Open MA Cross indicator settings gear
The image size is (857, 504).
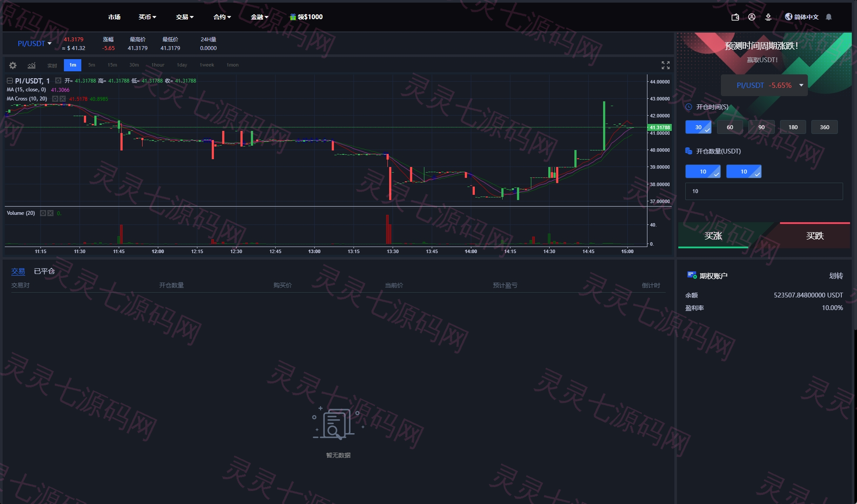coord(55,99)
